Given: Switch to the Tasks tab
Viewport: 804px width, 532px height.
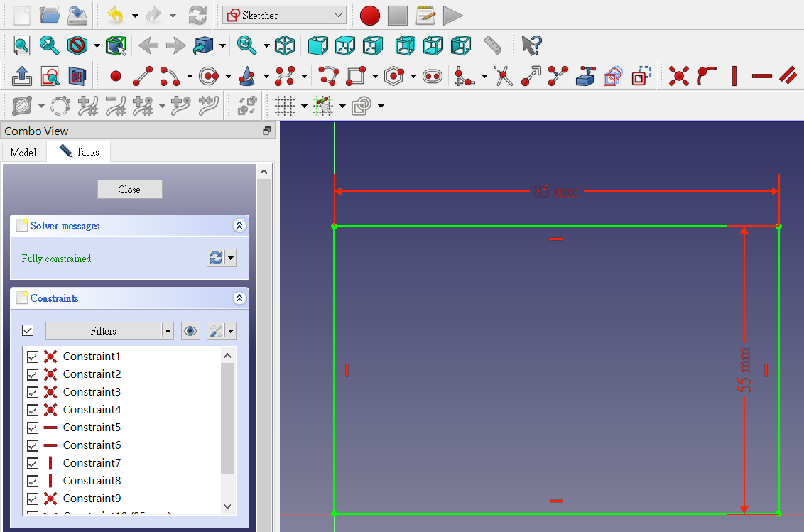Looking at the screenshot, I should (79, 152).
